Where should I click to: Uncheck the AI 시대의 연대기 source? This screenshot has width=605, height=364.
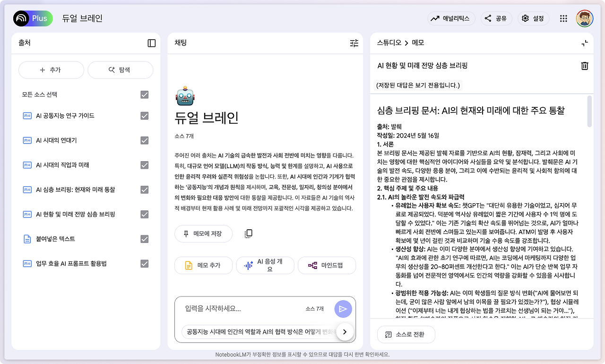coord(145,140)
